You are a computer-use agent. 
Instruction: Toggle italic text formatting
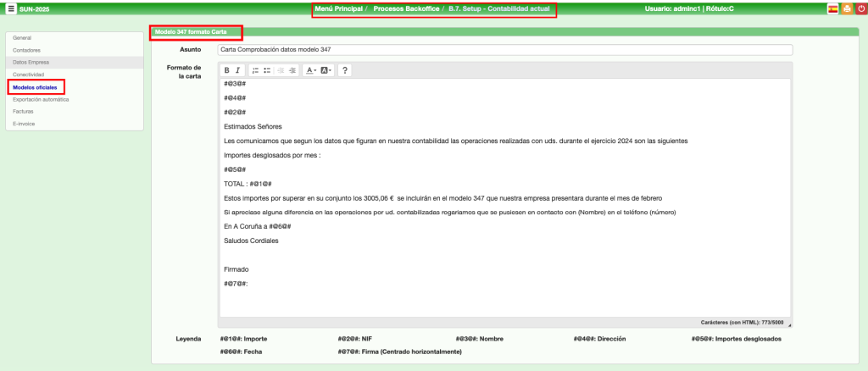pos(238,70)
